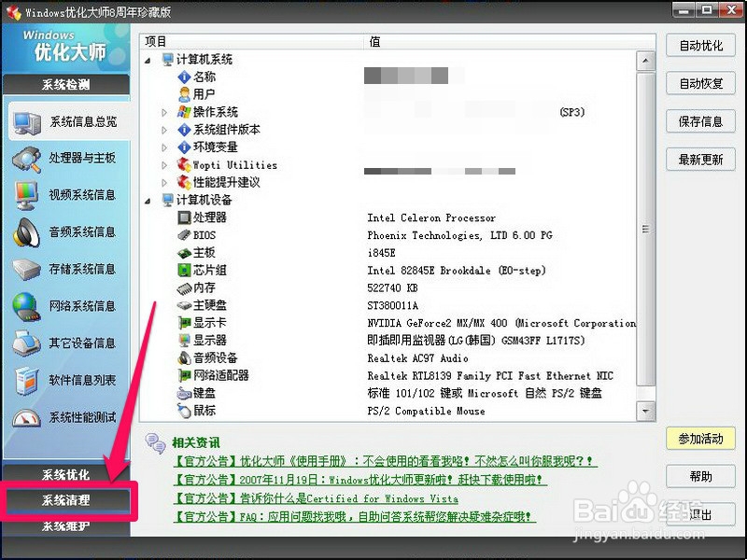Click the 最新更新 button
The height and width of the screenshot is (560, 747).
click(700, 159)
